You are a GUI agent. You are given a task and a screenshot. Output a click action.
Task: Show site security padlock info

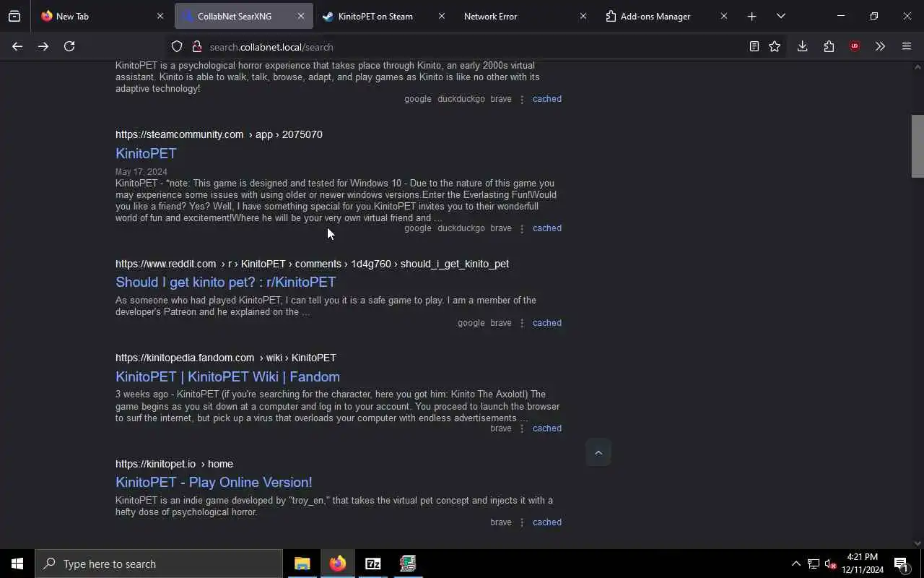pyautogui.click(x=196, y=46)
